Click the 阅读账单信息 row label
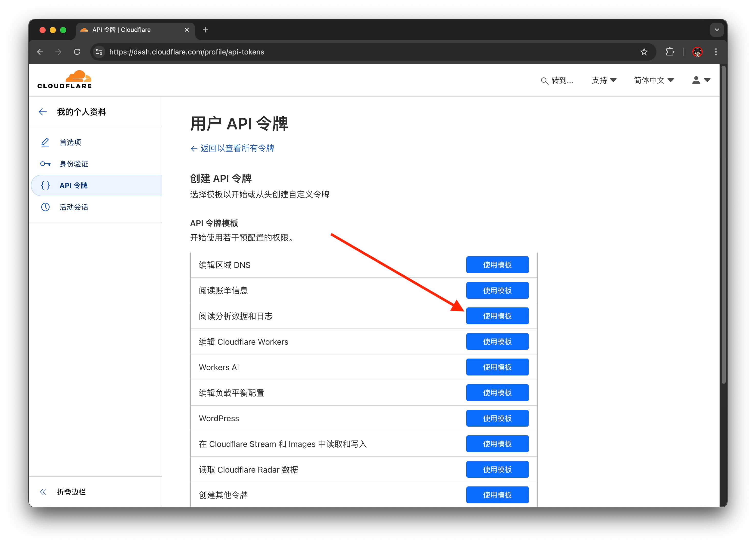The image size is (756, 545). click(x=223, y=290)
